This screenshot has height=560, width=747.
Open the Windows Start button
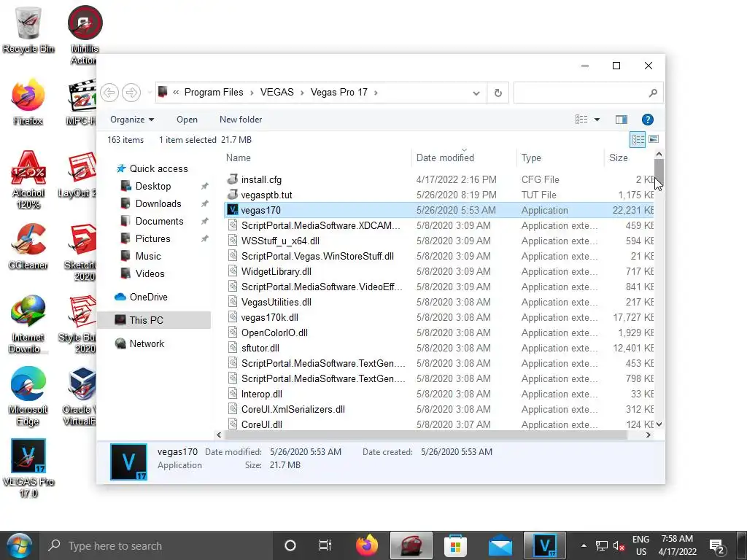pos(18,545)
